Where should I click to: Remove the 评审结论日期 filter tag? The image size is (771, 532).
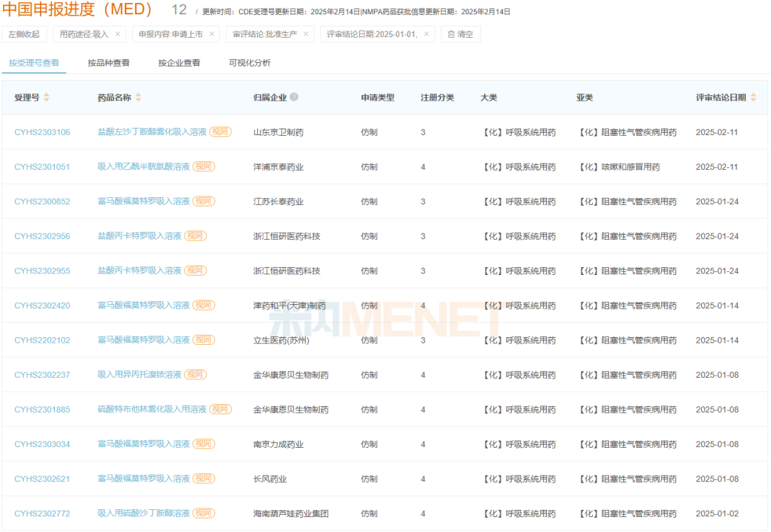(x=426, y=34)
